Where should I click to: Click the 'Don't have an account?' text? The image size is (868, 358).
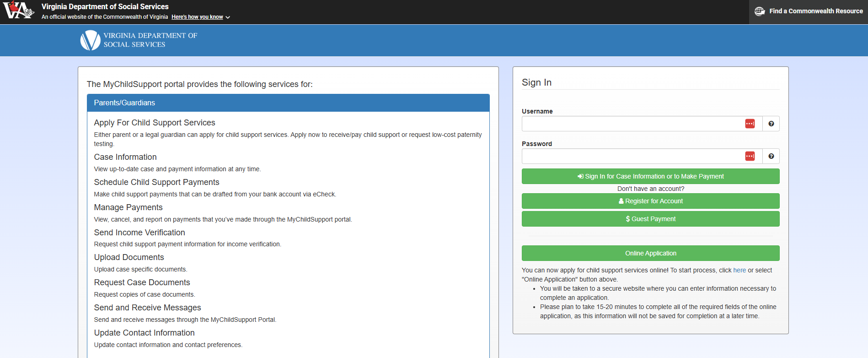pyautogui.click(x=650, y=189)
